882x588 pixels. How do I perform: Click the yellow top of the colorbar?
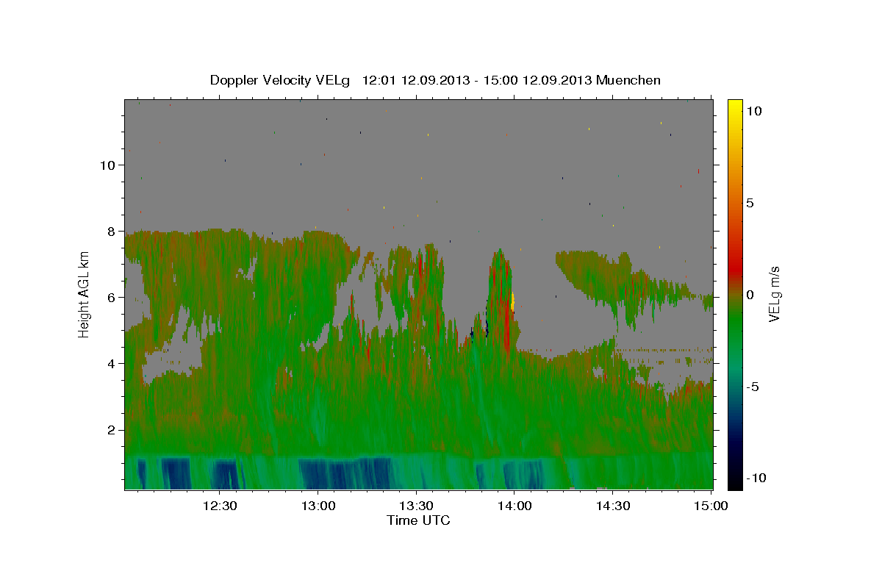coord(735,107)
